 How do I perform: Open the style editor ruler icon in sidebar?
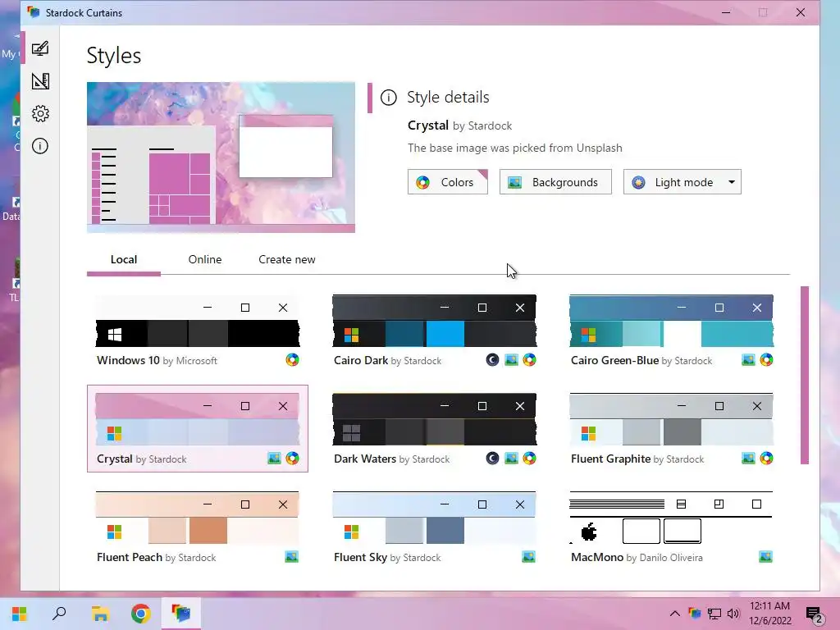[x=40, y=81]
